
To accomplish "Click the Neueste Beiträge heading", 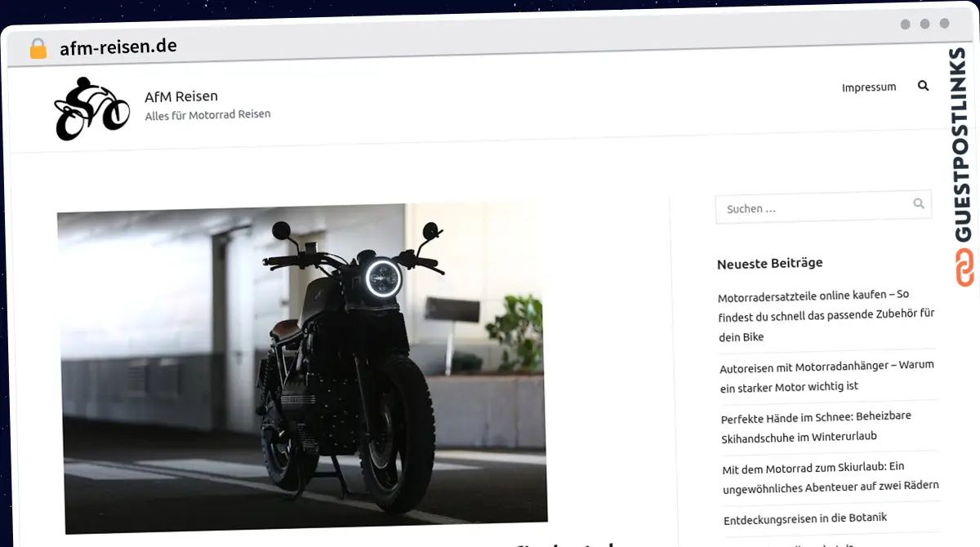I will pyautogui.click(x=769, y=264).
